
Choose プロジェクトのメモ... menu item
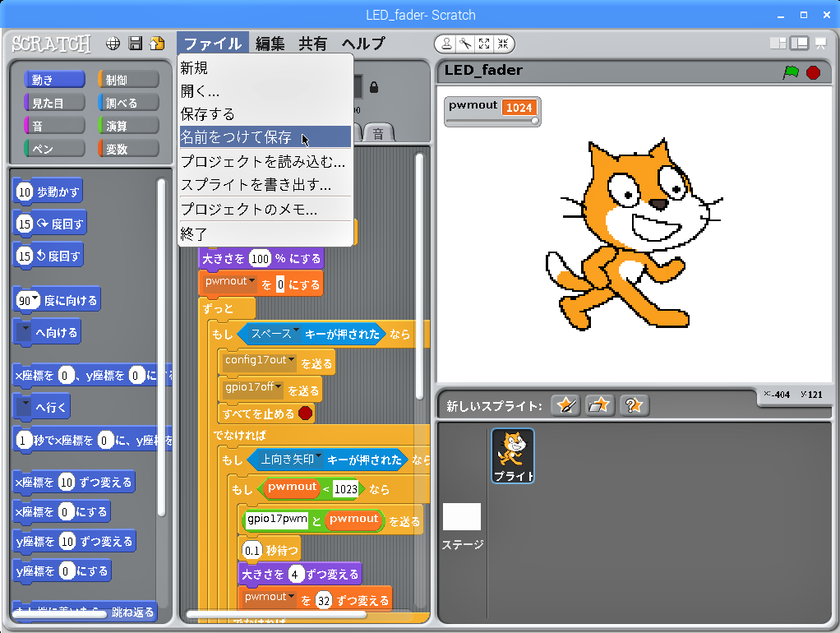[265, 209]
